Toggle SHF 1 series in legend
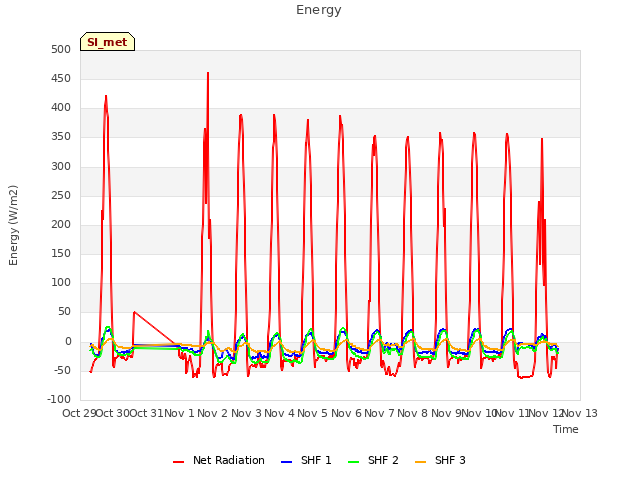This screenshot has height=480, width=640. click(x=307, y=460)
